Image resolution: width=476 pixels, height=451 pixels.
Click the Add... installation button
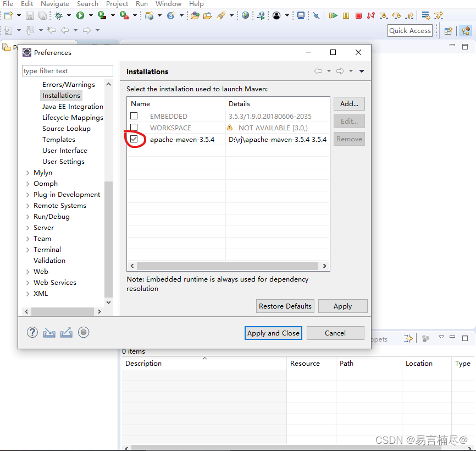pos(349,104)
